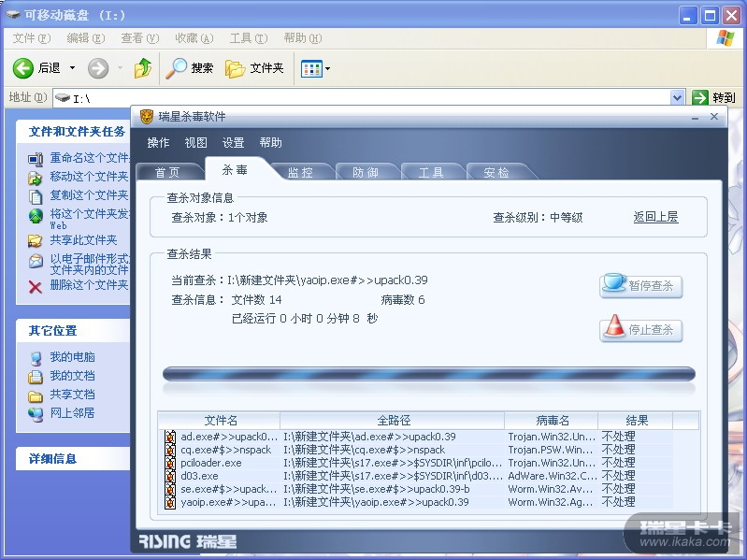The image size is (747, 560).
Task: Click 删除这个文件夹 delete task link
Action: [90, 285]
